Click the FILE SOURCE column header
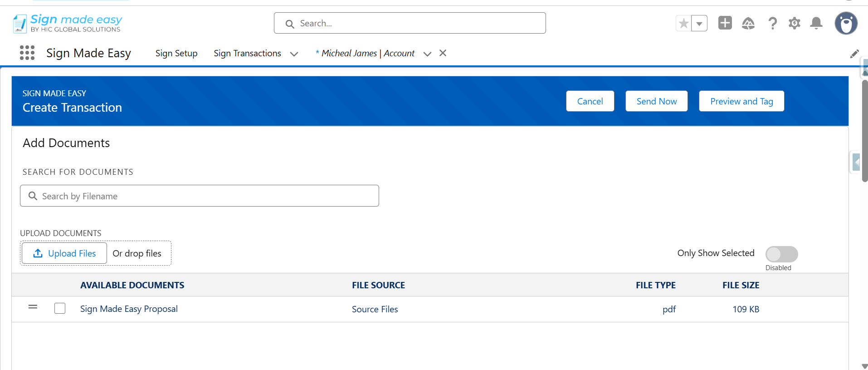Image resolution: width=868 pixels, height=370 pixels. (378, 285)
